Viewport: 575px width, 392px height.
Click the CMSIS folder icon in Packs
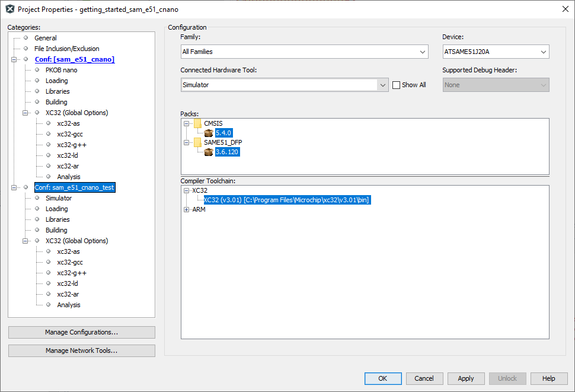click(197, 123)
